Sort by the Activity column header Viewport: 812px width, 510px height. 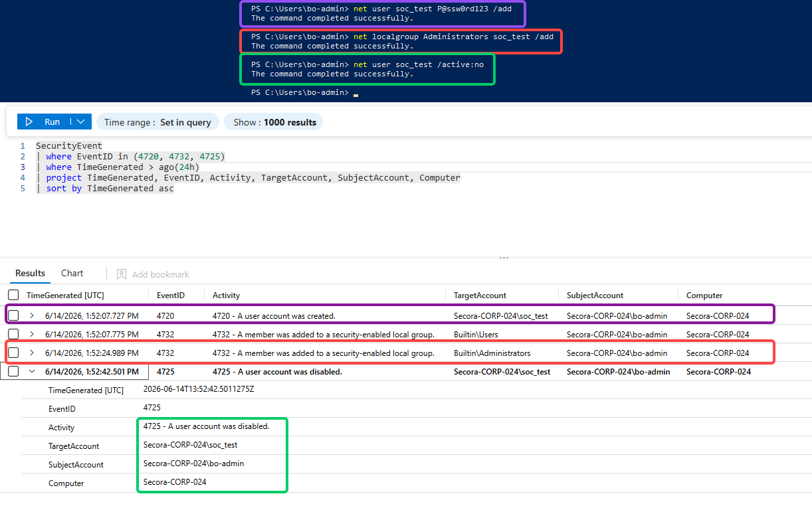[x=226, y=295]
